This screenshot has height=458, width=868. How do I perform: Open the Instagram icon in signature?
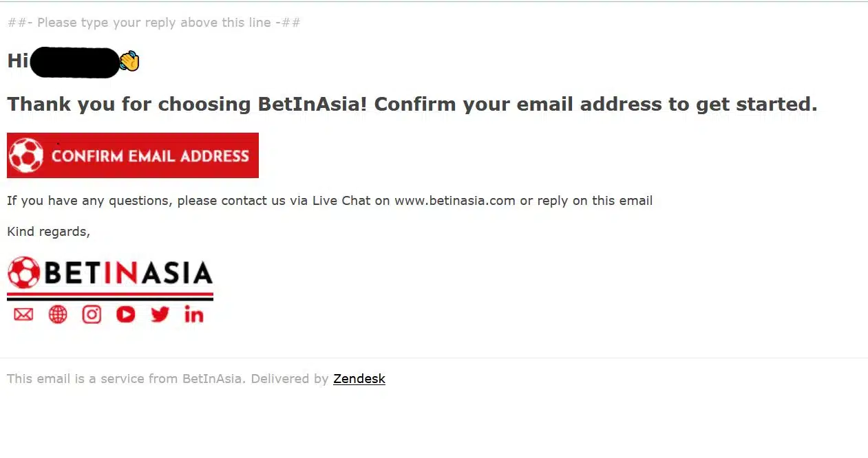point(92,314)
